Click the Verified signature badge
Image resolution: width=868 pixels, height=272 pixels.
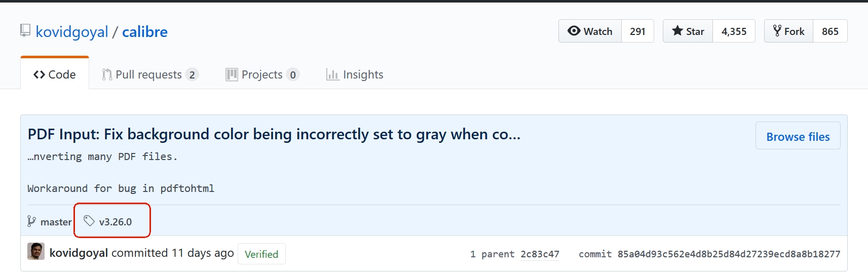[x=261, y=254]
